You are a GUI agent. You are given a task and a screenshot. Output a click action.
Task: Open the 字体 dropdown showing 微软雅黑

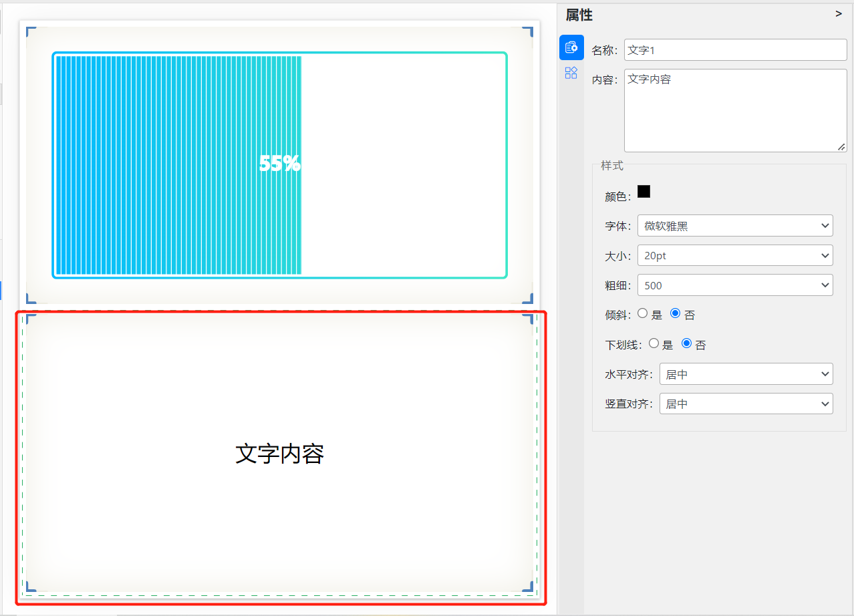735,226
